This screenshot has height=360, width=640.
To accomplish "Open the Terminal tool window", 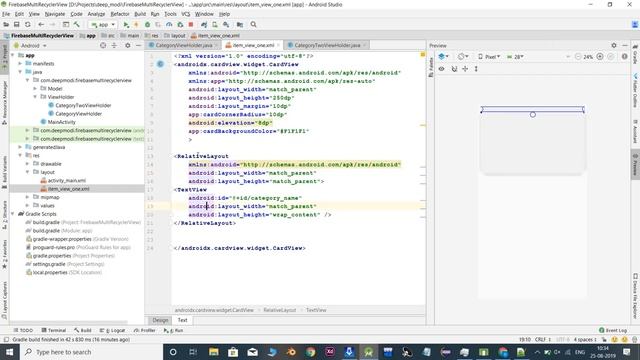I will 53,330.
